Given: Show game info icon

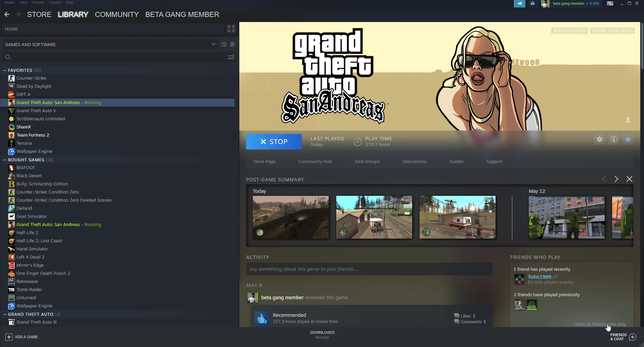Looking at the screenshot, I should [x=614, y=139].
